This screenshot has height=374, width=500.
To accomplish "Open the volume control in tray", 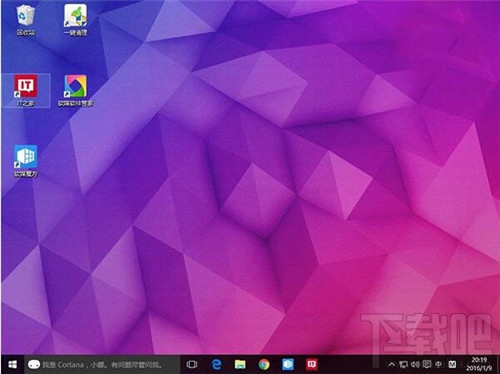I will click(415, 364).
